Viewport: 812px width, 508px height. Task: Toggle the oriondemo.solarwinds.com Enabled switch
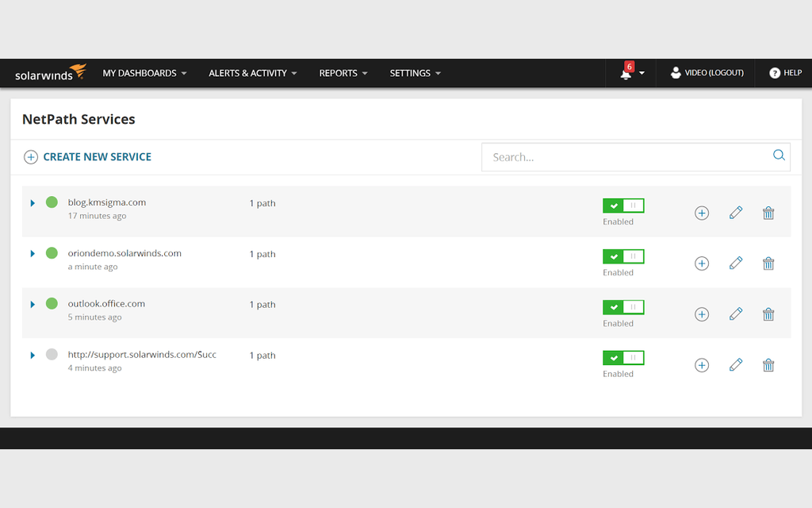click(623, 256)
